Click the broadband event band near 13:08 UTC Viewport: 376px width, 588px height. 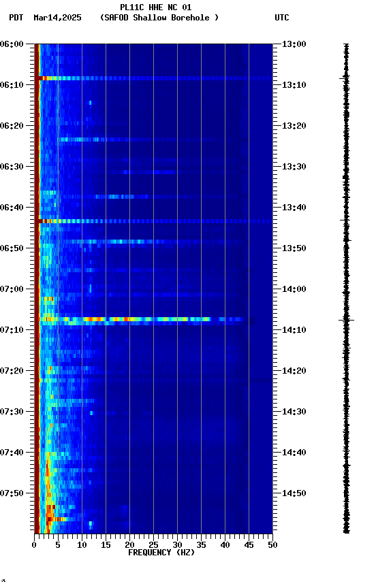point(153,78)
